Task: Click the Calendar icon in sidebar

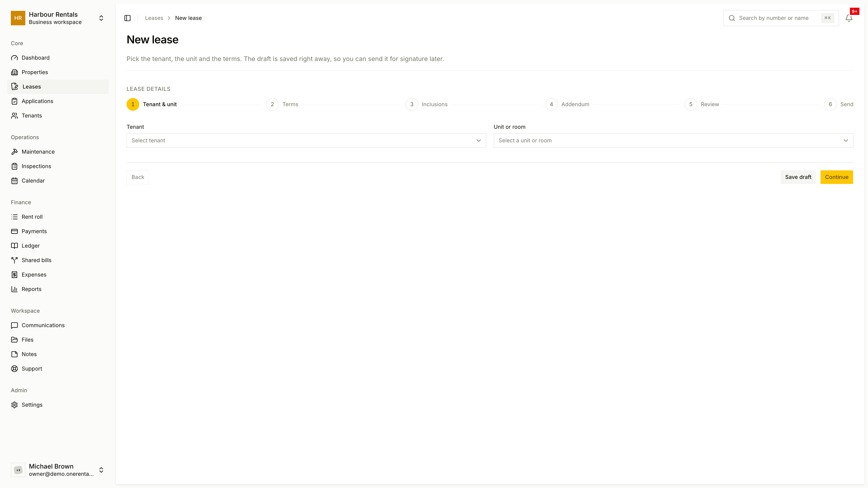Action: coord(14,181)
